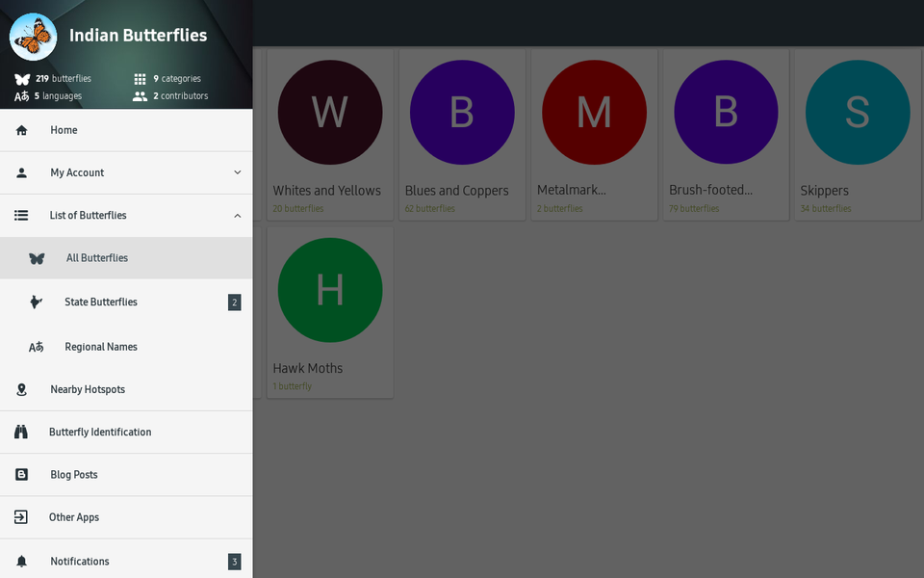Click the monarch butterfly app logo
924x578 pixels.
click(33, 37)
